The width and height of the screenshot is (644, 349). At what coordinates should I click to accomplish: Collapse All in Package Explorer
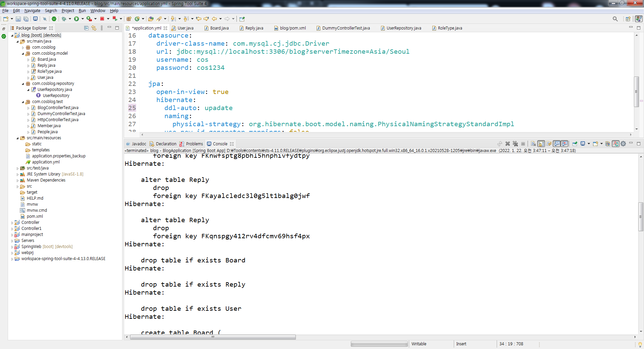86,28
